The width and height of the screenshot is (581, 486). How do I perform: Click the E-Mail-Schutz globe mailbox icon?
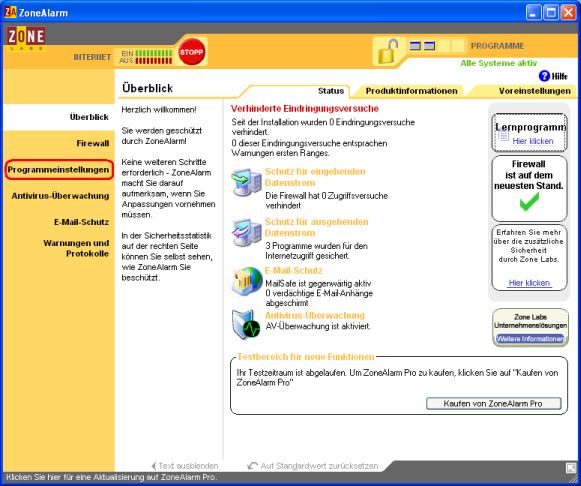pos(247,281)
